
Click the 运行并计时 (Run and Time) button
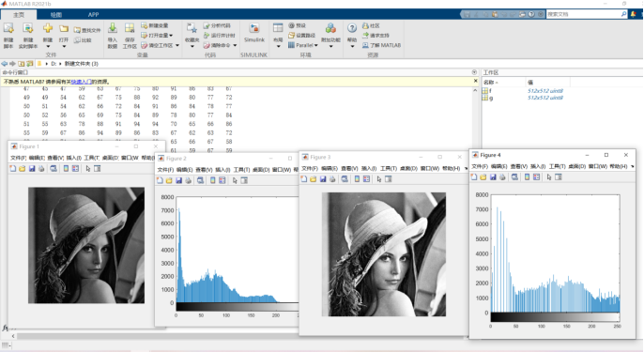tap(220, 36)
